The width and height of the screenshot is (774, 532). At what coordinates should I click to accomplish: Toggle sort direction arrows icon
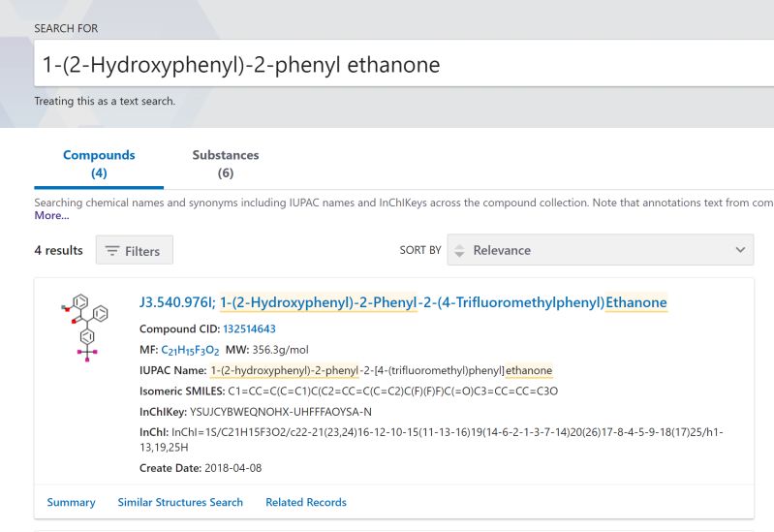[x=459, y=250]
